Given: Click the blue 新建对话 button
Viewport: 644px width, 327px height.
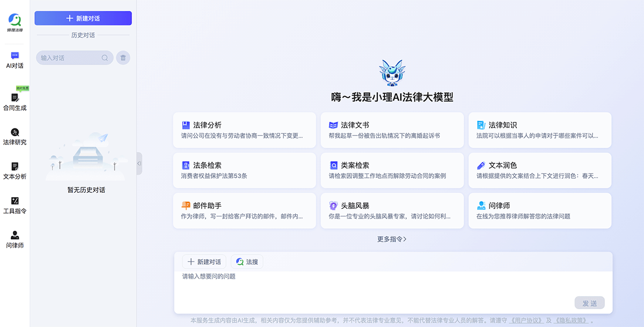Looking at the screenshot, I should (83, 18).
